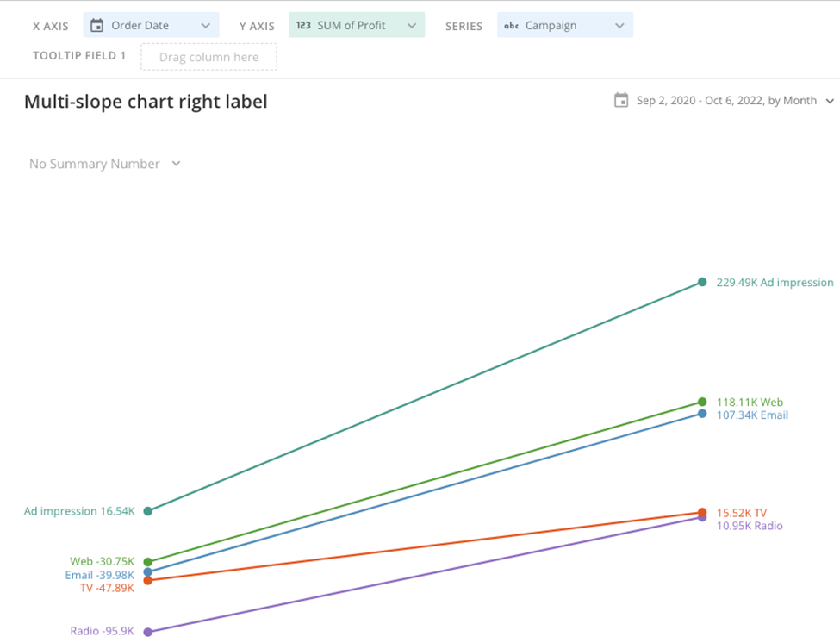Click the abc text type icon on the Campaign field
This screenshot has height=643, width=840.
(x=510, y=25)
